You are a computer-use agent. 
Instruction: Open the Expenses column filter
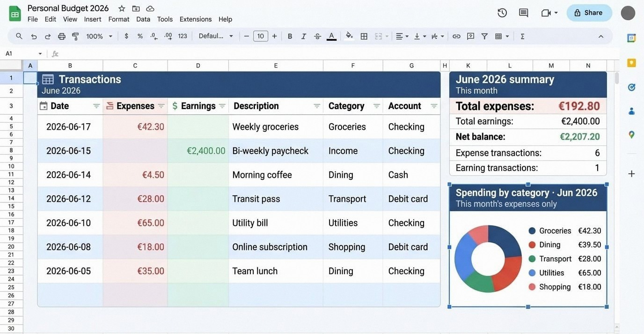pos(161,106)
